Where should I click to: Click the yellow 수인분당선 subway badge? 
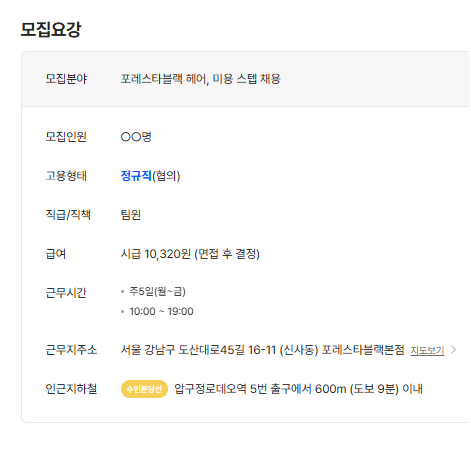coord(144,389)
